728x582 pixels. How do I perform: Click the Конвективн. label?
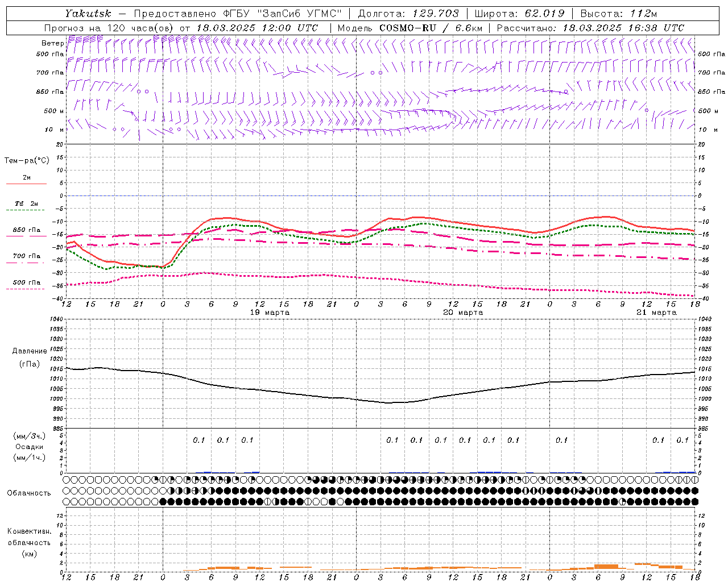point(29,531)
